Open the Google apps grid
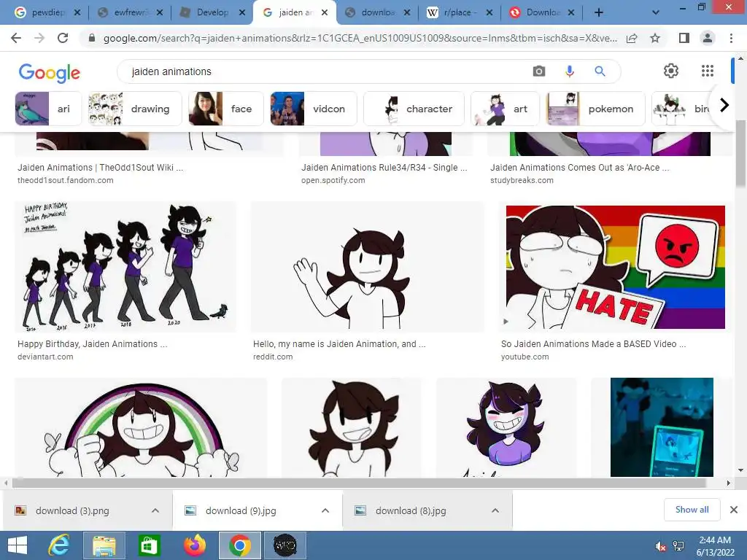This screenshot has width=747, height=560. [708, 71]
